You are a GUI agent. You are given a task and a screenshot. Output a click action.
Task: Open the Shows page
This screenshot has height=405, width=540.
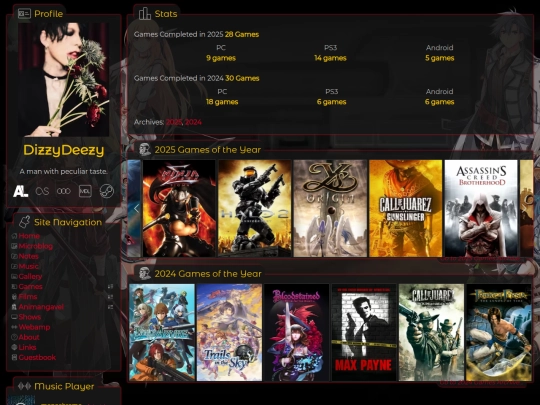click(x=30, y=317)
